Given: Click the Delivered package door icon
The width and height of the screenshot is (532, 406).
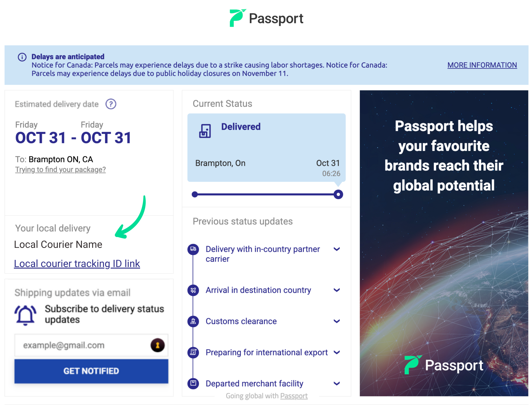Looking at the screenshot, I should click(205, 131).
